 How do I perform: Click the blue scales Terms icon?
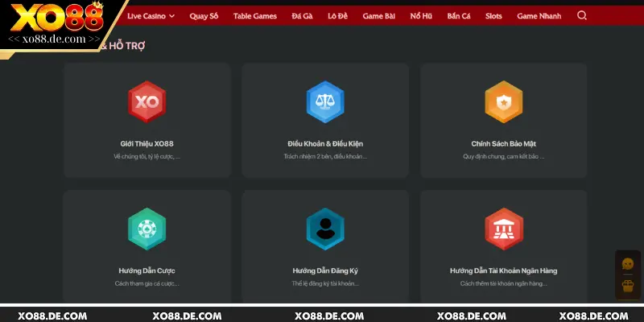click(325, 102)
